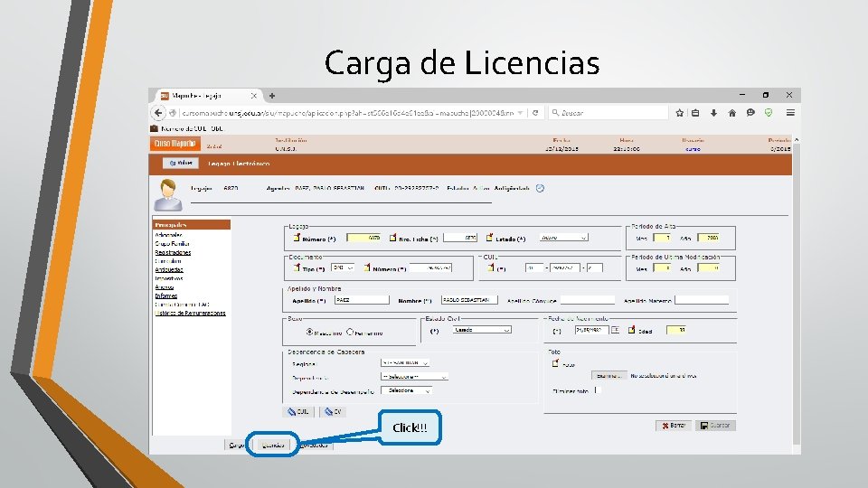Open Informes in the side menu
This screenshot has width=868, height=488.
tap(166, 296)
